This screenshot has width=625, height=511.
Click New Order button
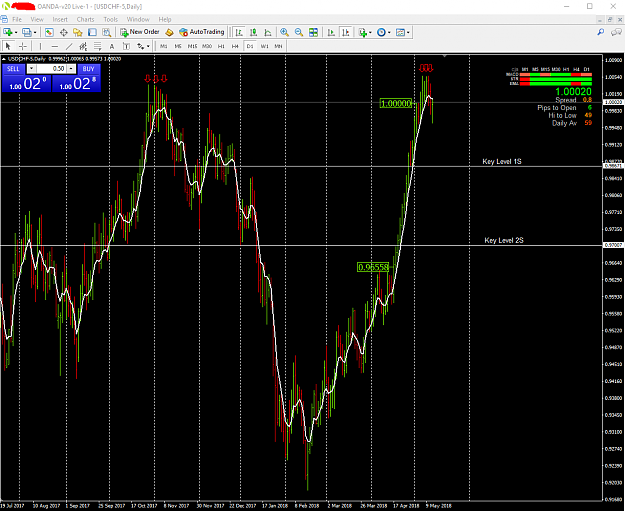coord(140,32)
